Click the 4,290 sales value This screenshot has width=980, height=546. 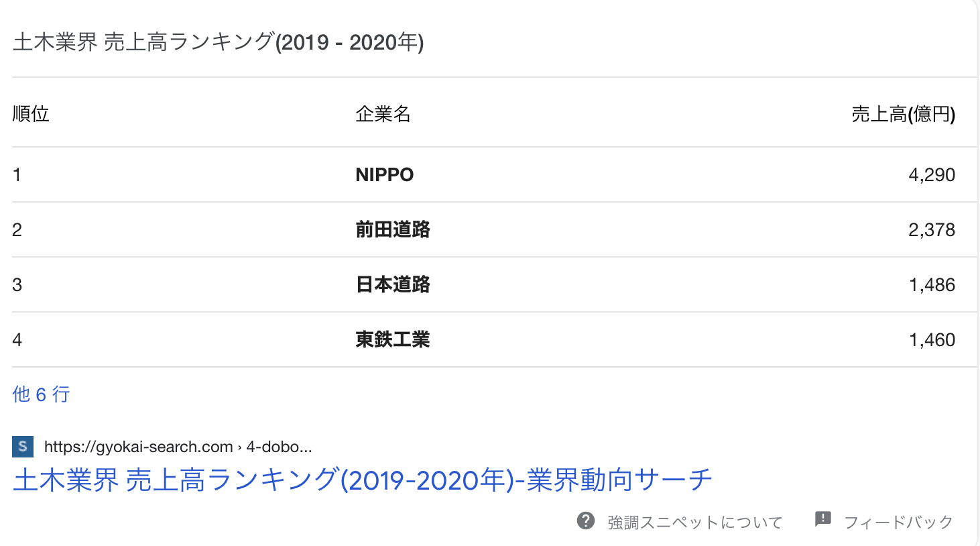pyautogui.click(x=932, y=175)
